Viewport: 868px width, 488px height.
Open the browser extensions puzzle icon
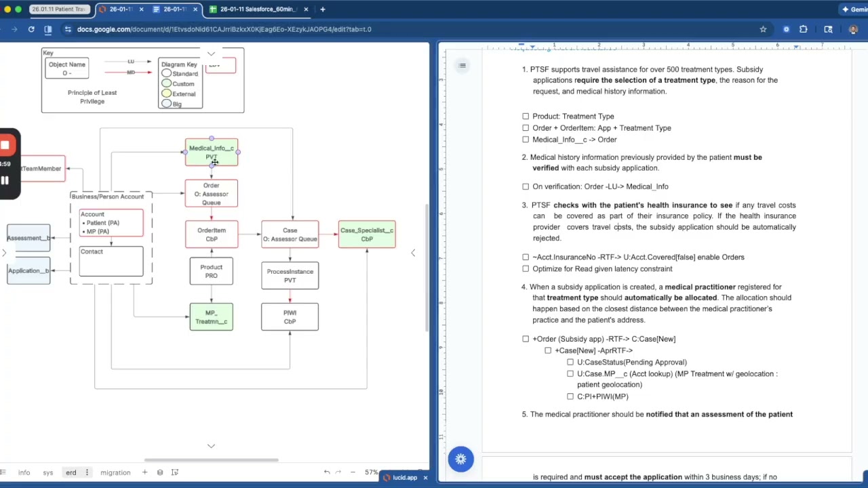tap(804, 29)
